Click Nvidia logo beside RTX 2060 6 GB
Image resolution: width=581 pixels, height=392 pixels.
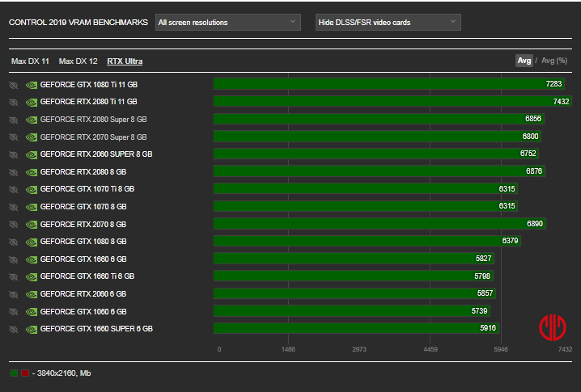pos(32,295)
